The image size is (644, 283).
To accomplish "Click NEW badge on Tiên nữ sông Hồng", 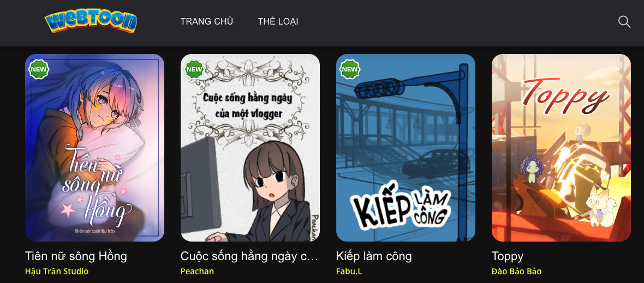I will point(39,69).
